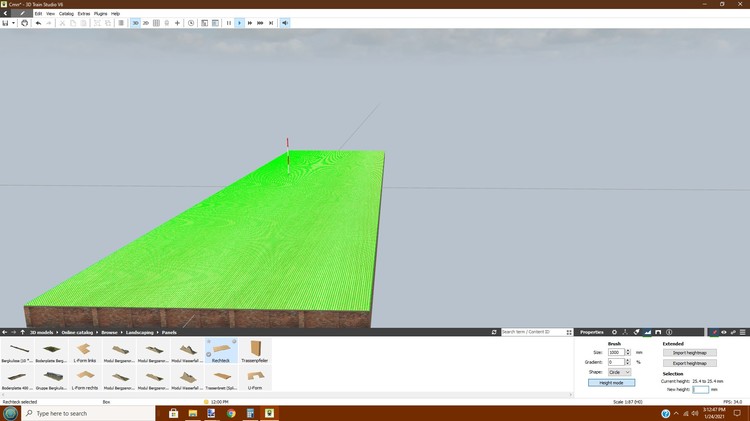
Task: Toggle the grid display icon
Action: [156, 23]
